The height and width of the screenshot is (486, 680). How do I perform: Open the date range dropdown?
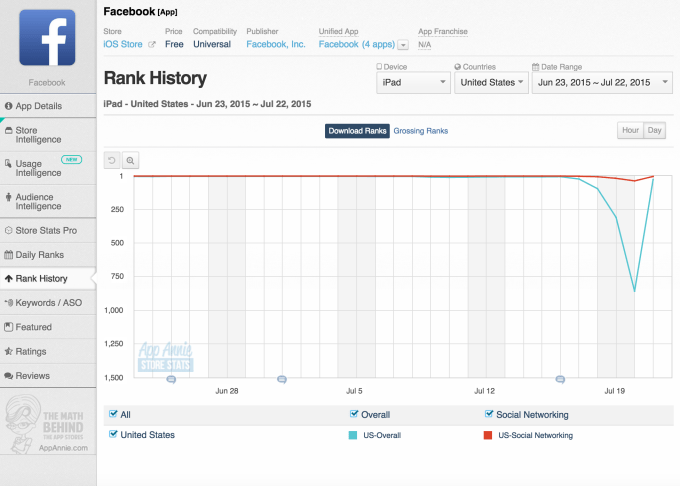click(602, 82)
